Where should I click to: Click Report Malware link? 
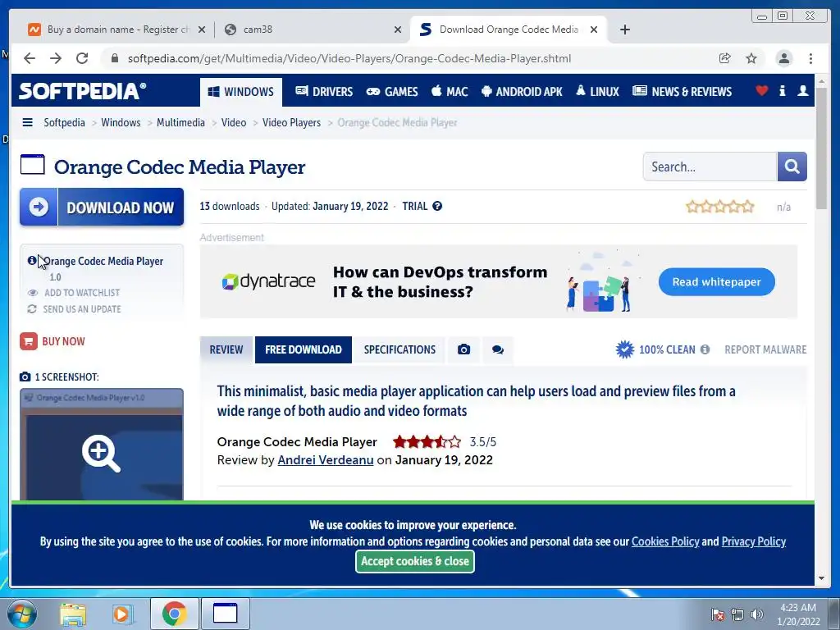[x=765, y=349]
